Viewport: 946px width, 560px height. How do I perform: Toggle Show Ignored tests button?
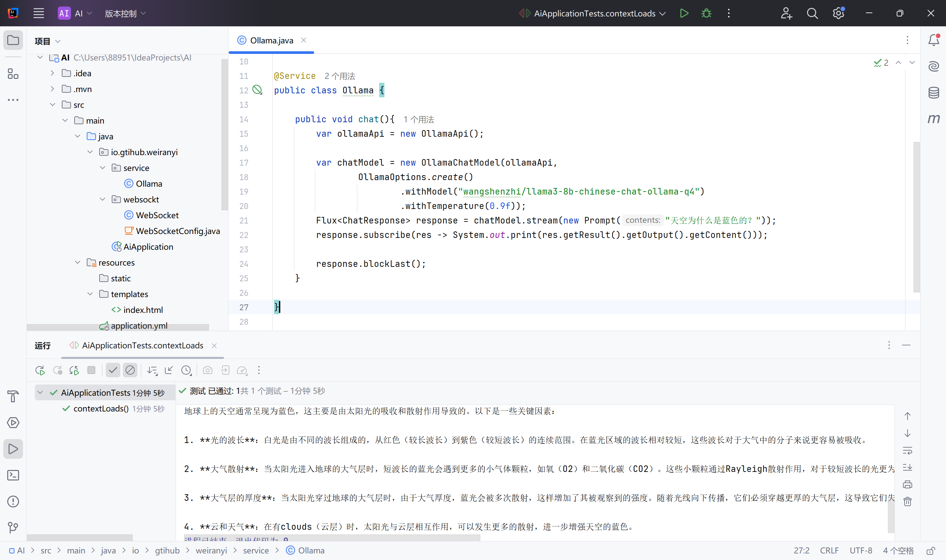click(130, 370)
